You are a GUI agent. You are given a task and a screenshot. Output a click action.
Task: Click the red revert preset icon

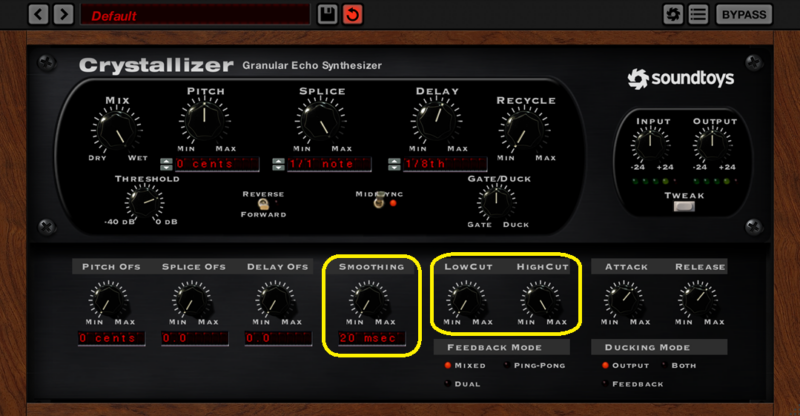tap(353, 14)
